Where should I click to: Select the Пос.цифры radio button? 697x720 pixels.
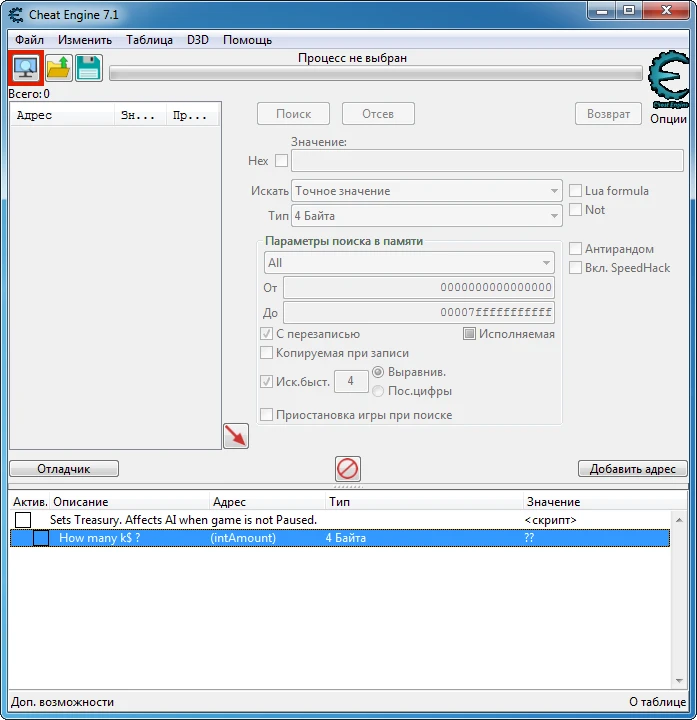pyautogui.click(x=378, y=391)
